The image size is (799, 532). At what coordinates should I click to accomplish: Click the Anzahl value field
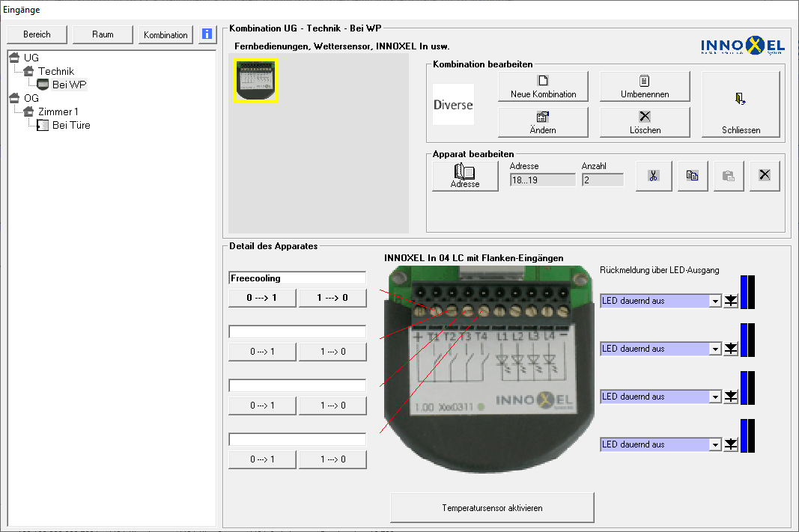point(603,180)
